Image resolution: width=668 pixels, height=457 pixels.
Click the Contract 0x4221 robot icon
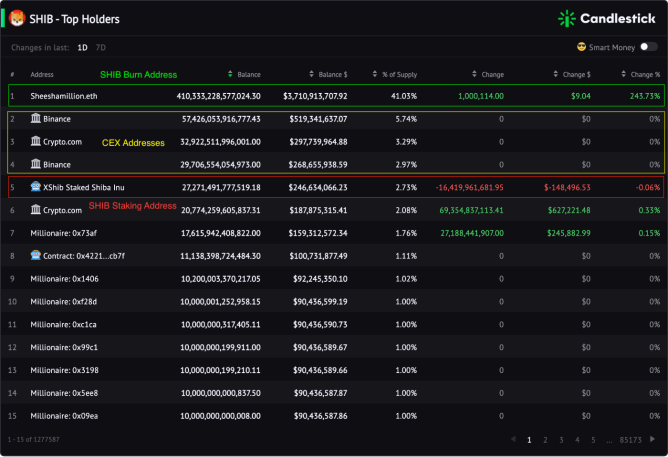click(x=36, y=255)
